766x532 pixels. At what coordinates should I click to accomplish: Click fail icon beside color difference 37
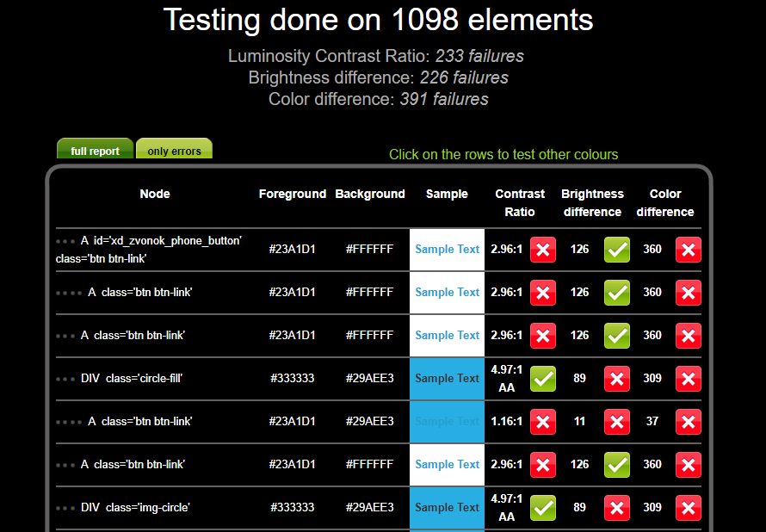pos(689,422)
